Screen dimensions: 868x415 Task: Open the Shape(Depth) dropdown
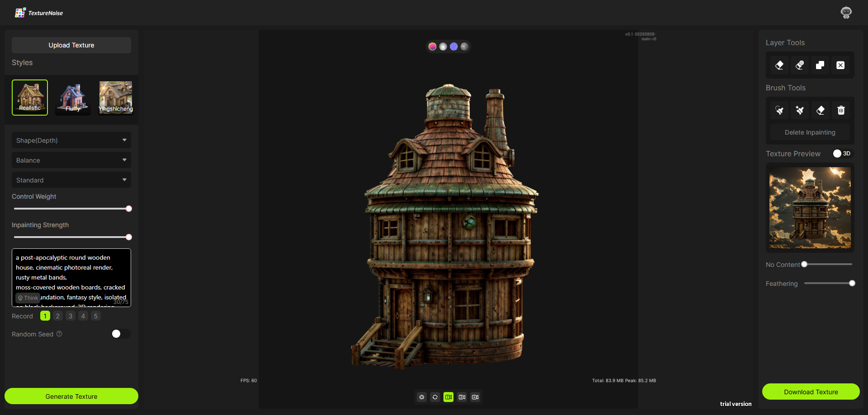point(71,140)
